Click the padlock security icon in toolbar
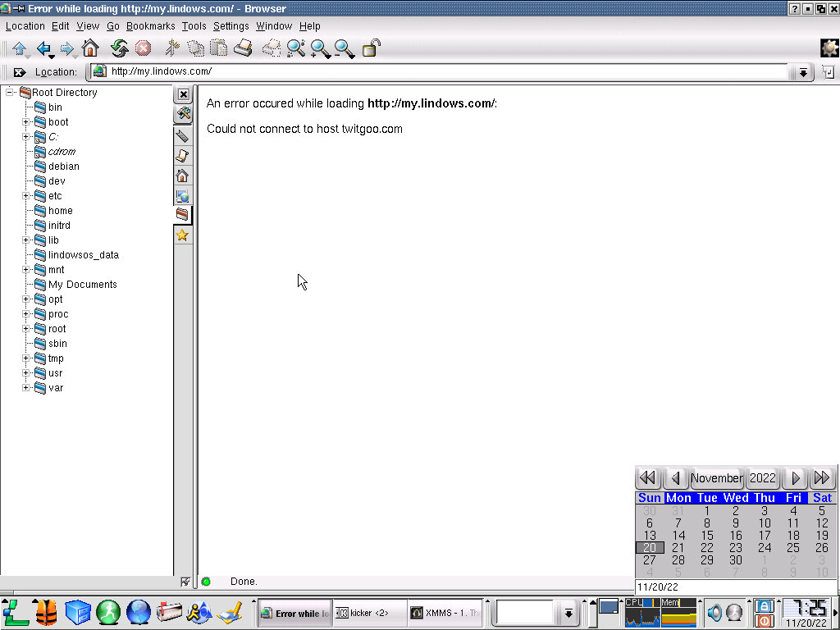Screen dimensions: 840x630 click(x=371, y=48)
